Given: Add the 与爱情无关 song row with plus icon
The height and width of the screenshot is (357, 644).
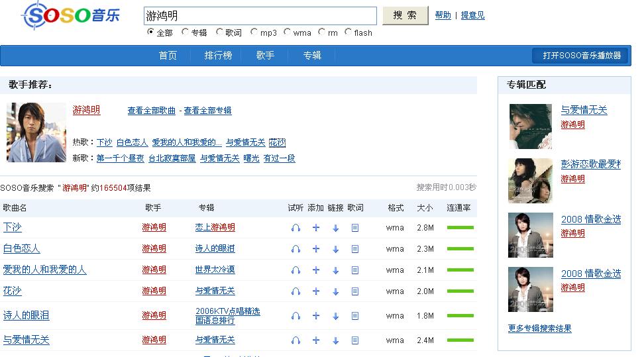Looking at the screenshot, I should [x=316, y=340].
